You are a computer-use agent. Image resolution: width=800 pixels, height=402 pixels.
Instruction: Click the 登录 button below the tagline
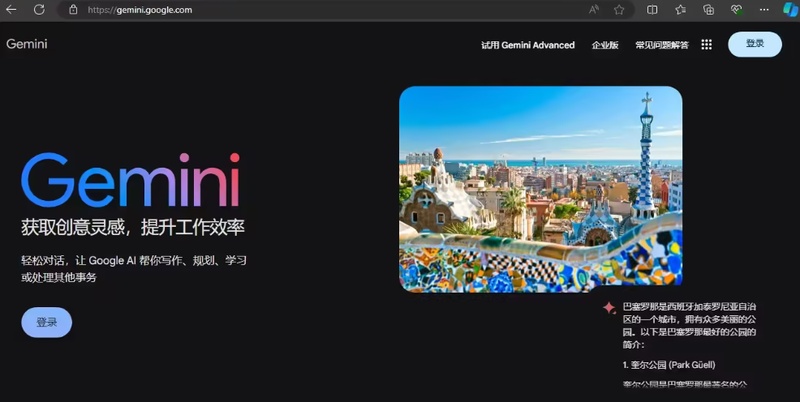click(x=46, y=322)
